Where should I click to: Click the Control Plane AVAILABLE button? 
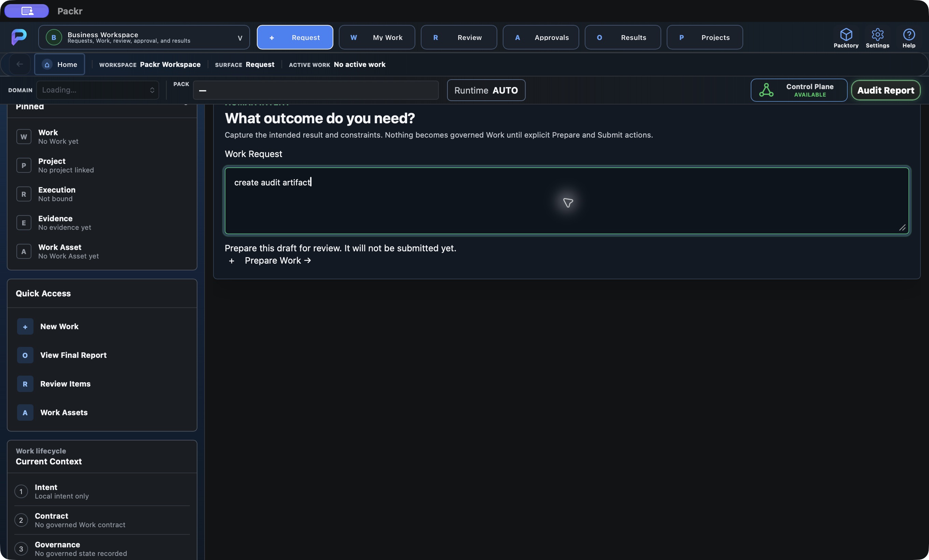pyautogui.click(x=799, y=90)
